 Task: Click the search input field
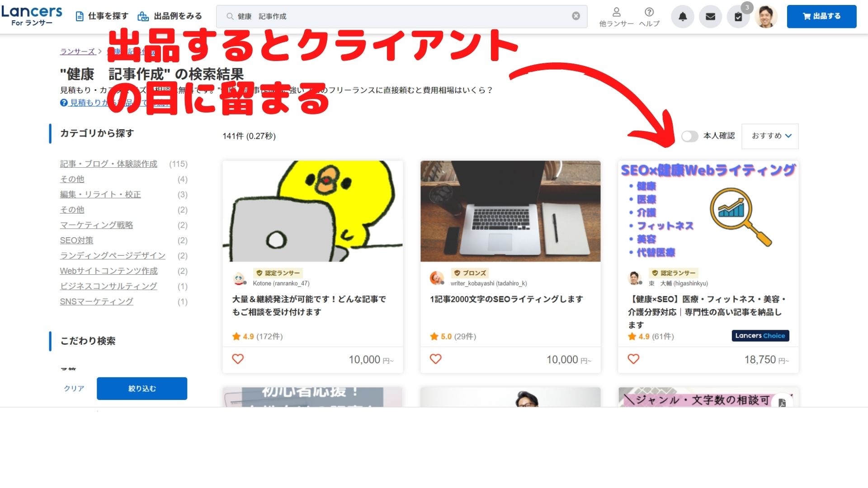click(x=401, y=16)
